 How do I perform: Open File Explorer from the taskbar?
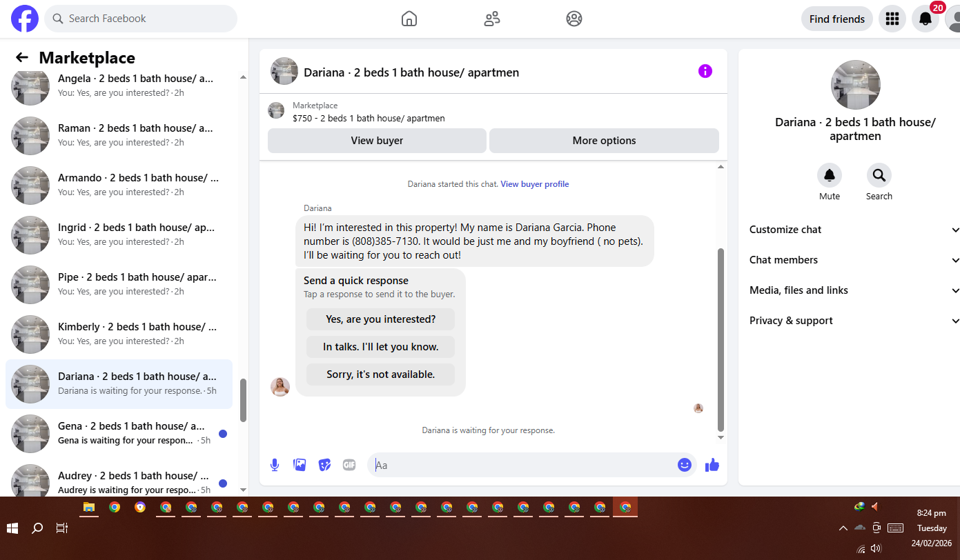coord(89,508)
